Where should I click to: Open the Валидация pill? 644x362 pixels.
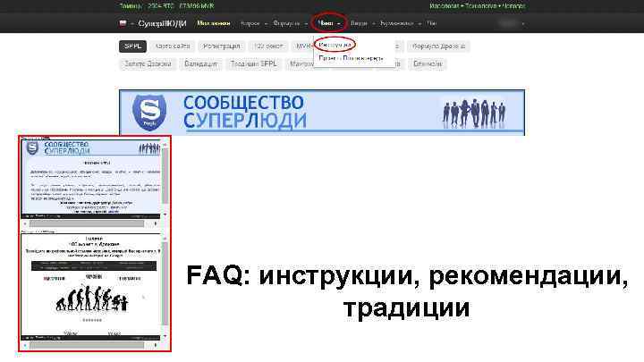point(200,64)
